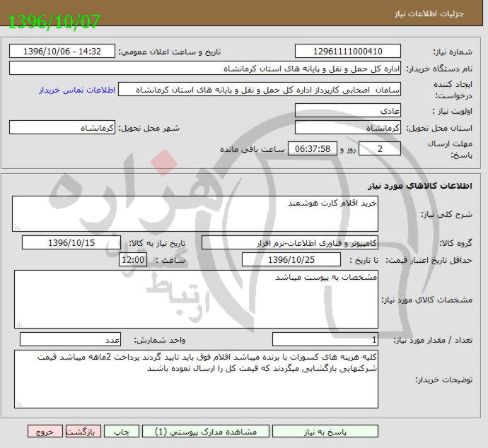This screenshot has height=448, width=488.
Task: Click the مهلت ارسال پاسخ label
Action: [x=450, y=149]
